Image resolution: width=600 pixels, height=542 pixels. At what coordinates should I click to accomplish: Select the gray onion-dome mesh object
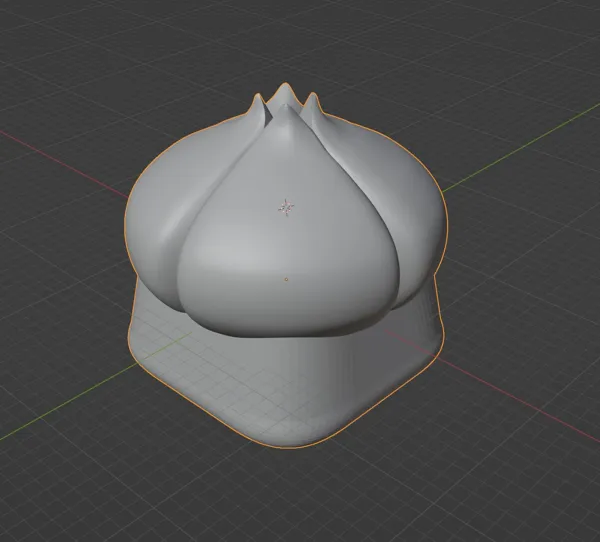point(286,264)
